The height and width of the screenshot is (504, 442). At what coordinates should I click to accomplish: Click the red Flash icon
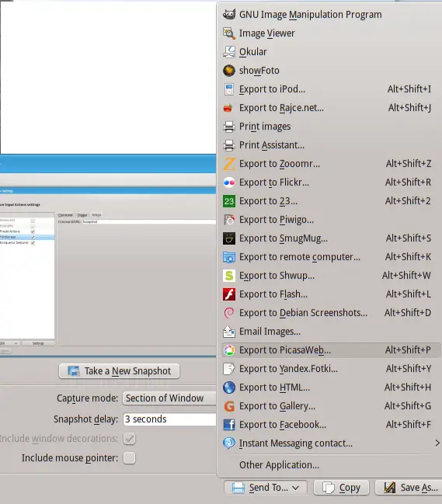point(229,294)
